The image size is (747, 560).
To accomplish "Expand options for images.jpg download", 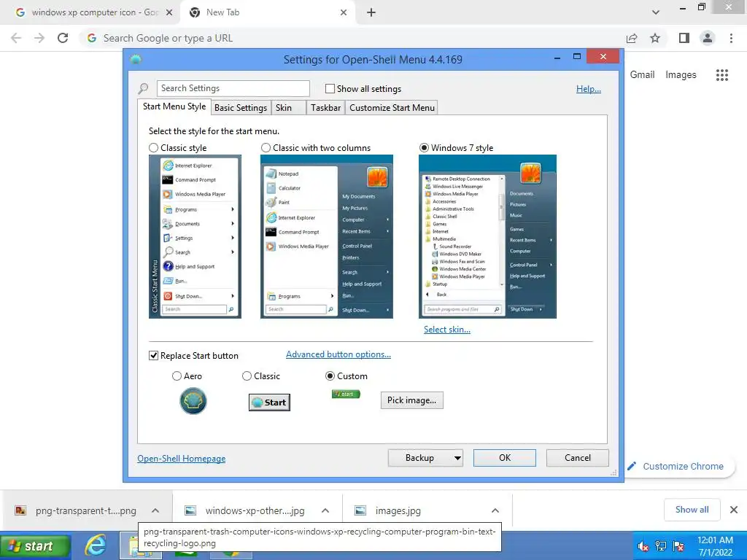I will (x=495, y=510).
